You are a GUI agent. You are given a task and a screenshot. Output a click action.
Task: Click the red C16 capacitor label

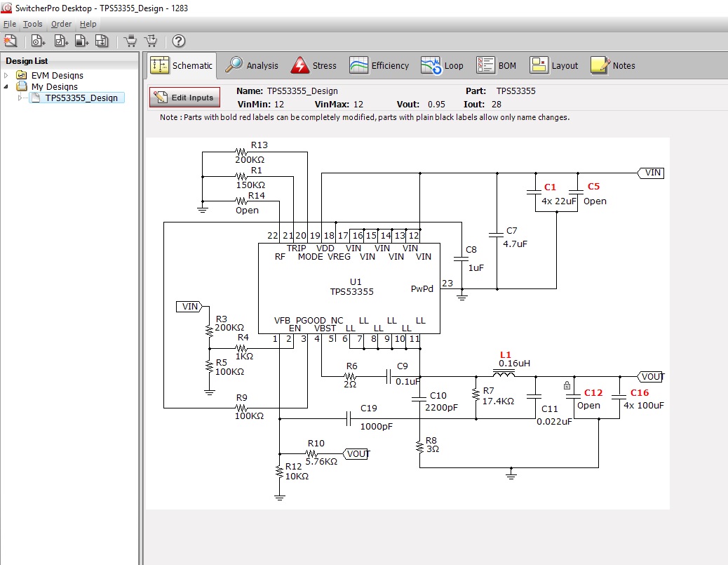[x=640, y=392]
